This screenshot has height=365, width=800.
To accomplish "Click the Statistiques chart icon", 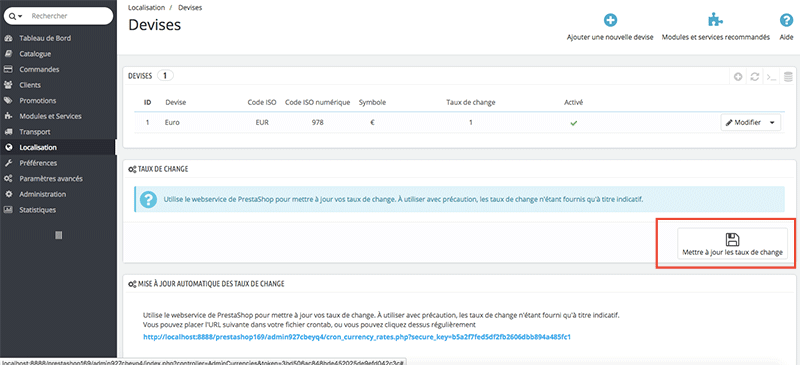I will (x=8, y=210).
